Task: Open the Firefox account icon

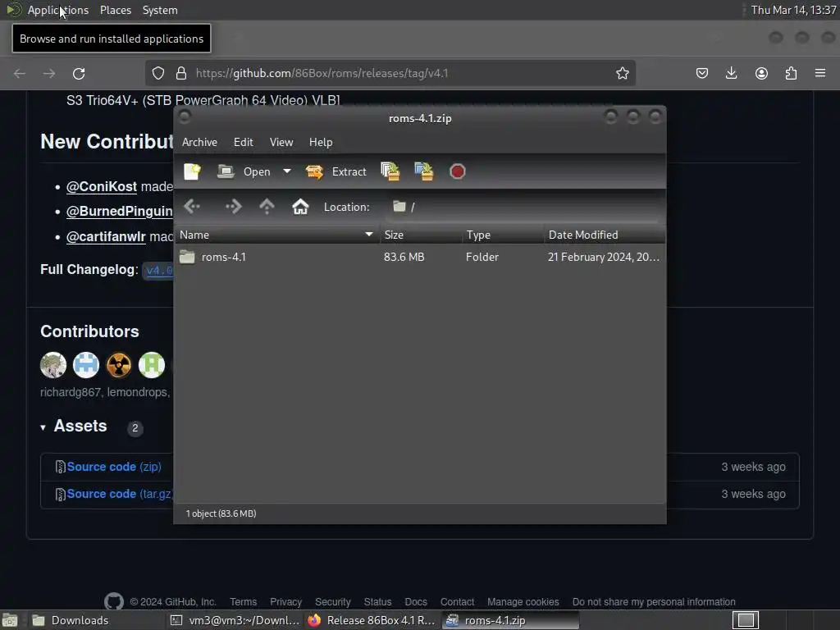Action: 761,73
